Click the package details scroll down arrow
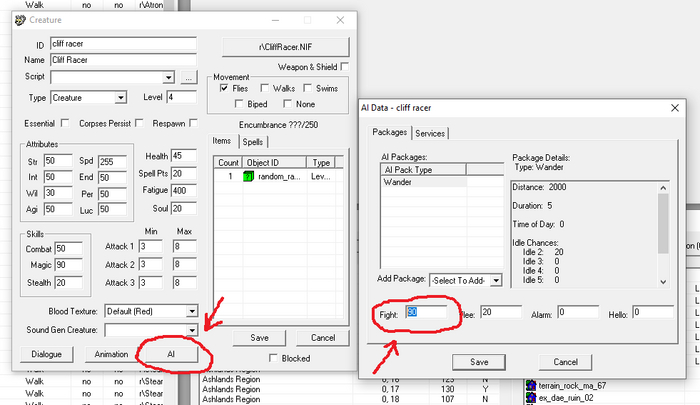Viewport: 700px width, 405px height. click(663, 282)
